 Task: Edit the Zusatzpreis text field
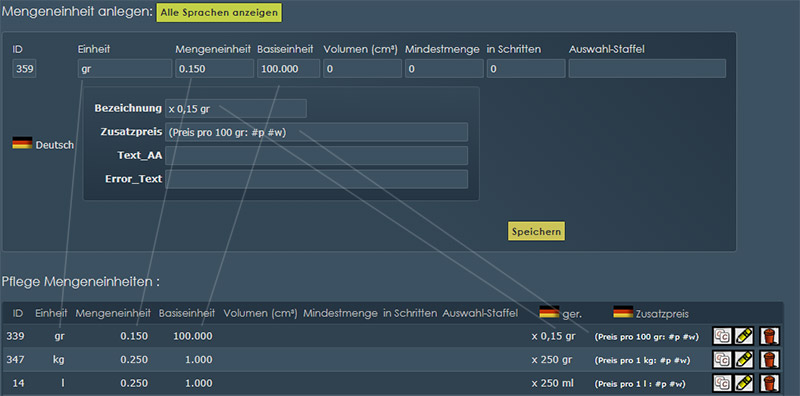pyautogui.click(x=316, y=132)
